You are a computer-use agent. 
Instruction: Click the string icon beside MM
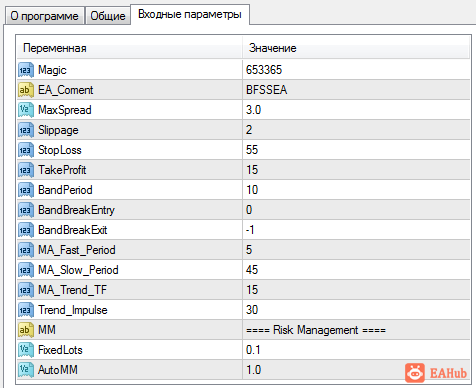tap(26, 330)
